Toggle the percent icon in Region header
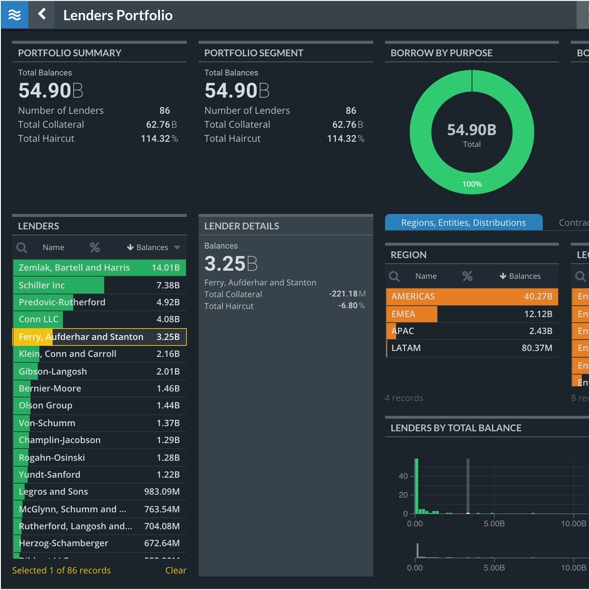 point(467,276)
